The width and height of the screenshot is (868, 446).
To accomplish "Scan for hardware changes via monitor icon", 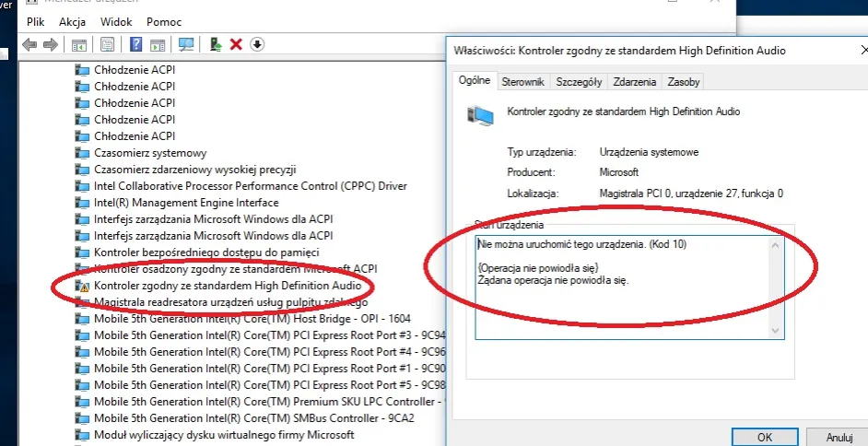I will tap(186, 45).
